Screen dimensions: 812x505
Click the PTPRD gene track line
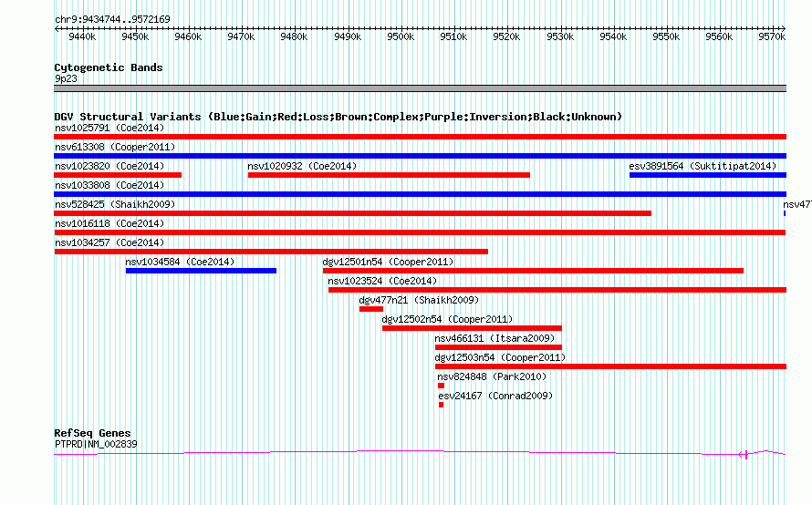pyautogui.click(x=420, y=453)
